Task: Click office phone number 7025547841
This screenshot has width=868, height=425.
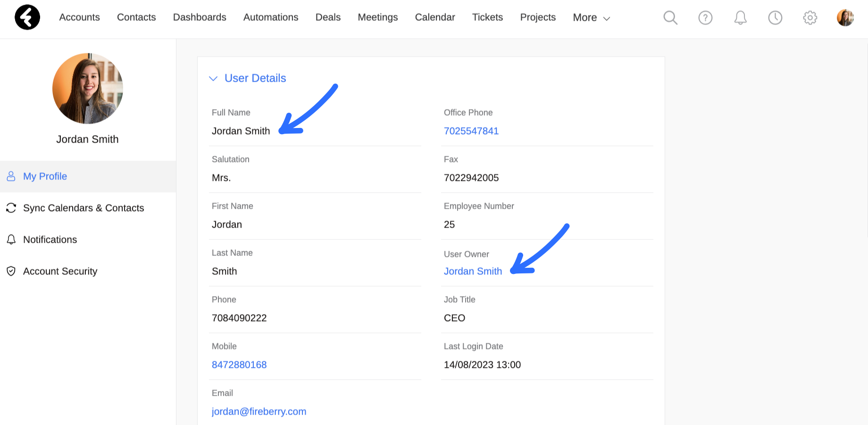Action: 471,131
